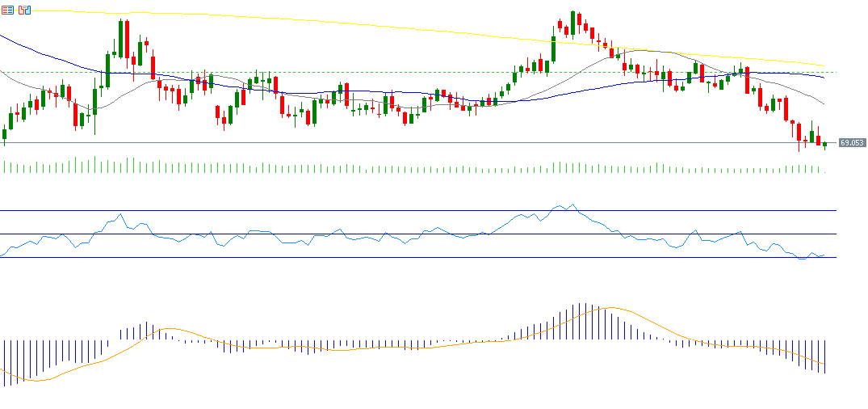
Task: Click the 69.053 current price label
Action: click(852, 142)
